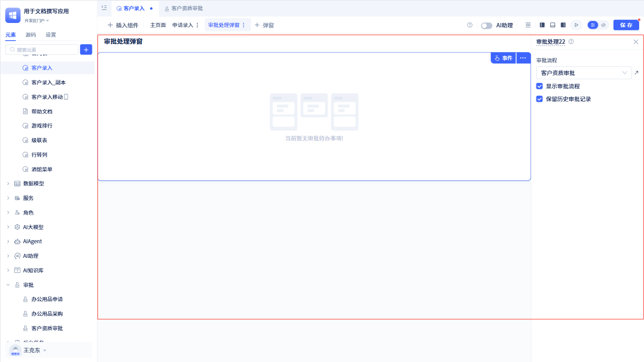This screenshot has height=362, width=644.
Task: Select the 审批处理弹窗 page tab
Action: 224,25
